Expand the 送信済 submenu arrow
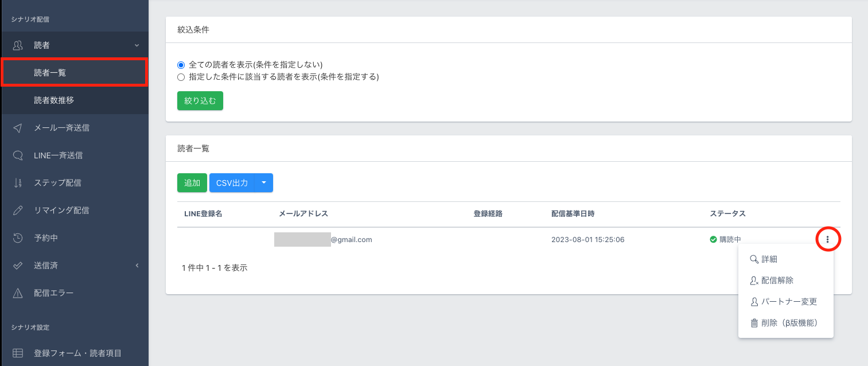 coord(137,266)
